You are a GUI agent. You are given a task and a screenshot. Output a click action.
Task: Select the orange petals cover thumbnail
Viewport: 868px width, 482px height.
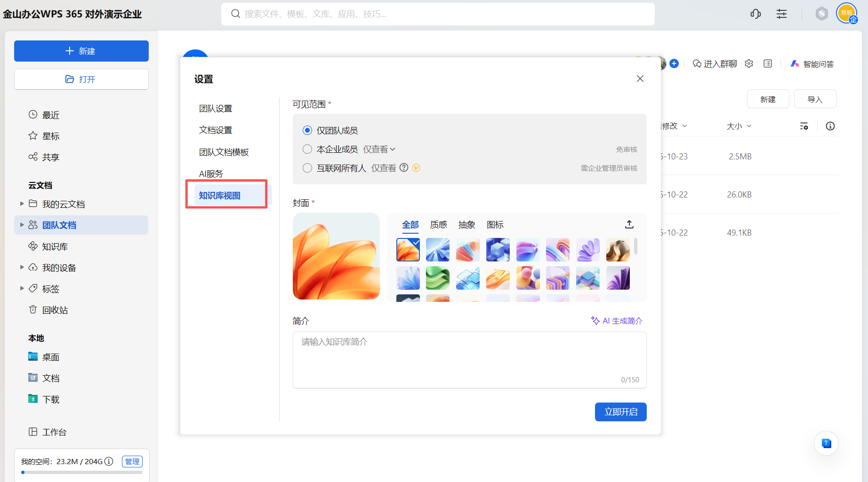[408, 250]
